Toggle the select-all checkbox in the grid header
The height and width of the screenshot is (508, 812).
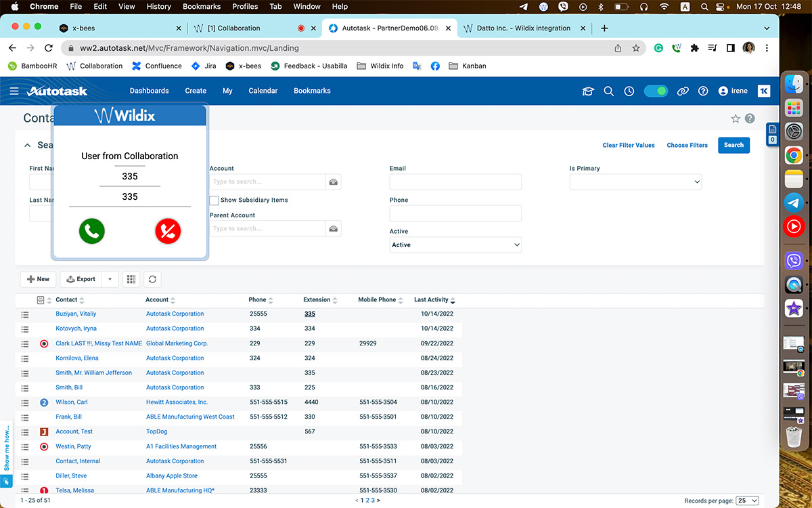point(39,299)
